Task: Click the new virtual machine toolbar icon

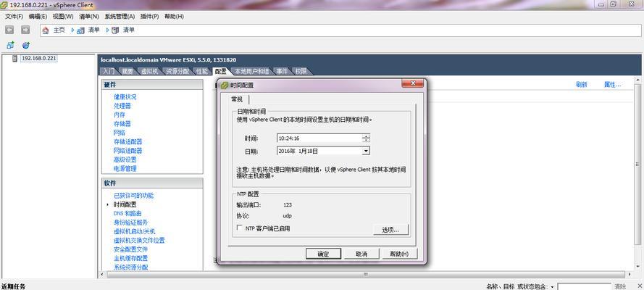Action: [x=11, y=45]
